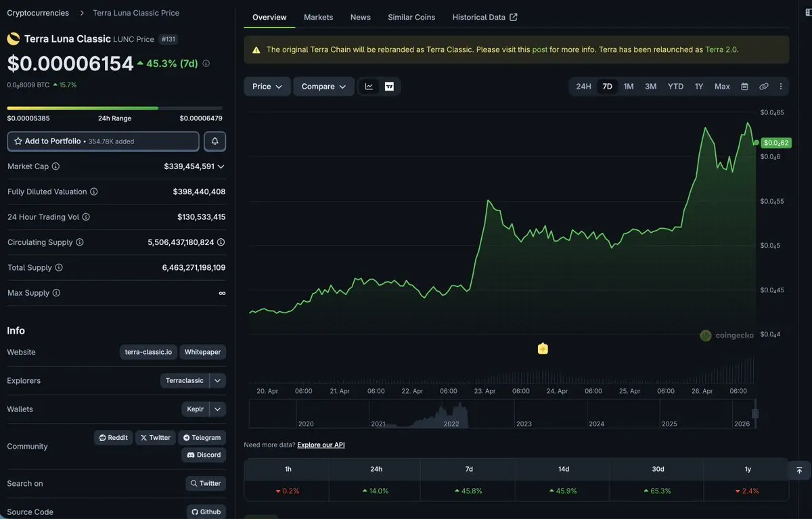The height and width of the screenshot is (519, 812).
Task: Click the info icon next to Max Supply
Action: tap(56, 293)
